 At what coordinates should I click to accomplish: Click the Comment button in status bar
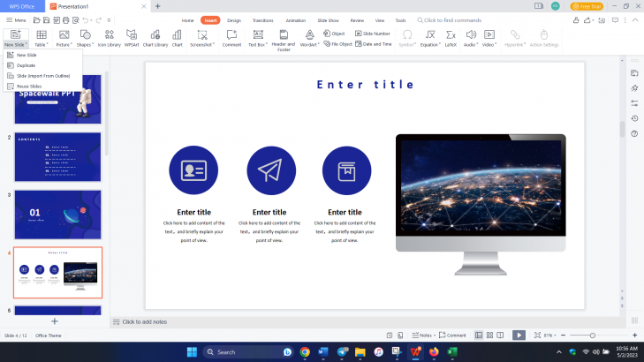coord(452,336)
